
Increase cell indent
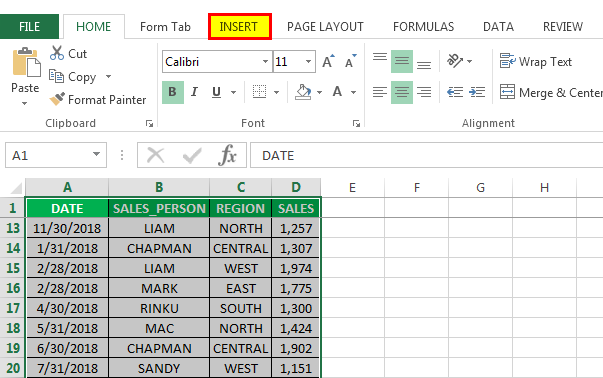click(477, 92)
